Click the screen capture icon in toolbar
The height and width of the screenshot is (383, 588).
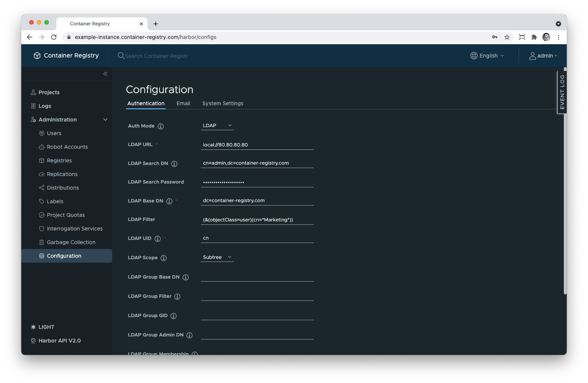(522, 37)
